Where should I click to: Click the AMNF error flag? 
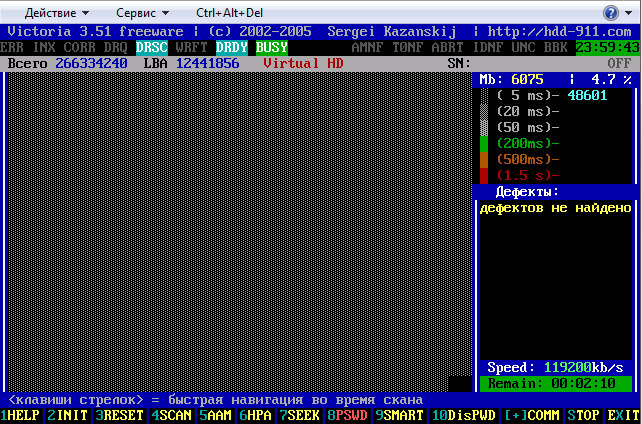[x=367, y=48]
